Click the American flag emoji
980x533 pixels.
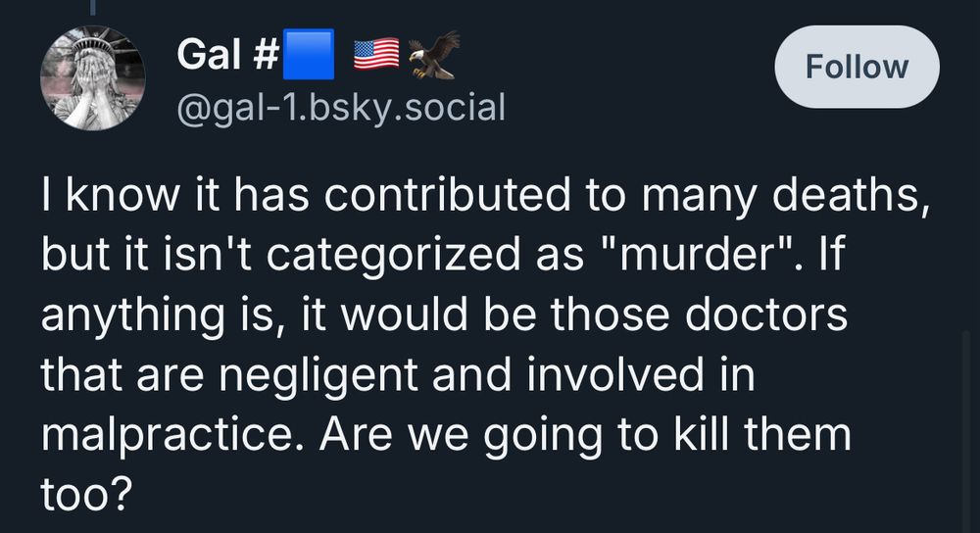click(x=376, y=53)
